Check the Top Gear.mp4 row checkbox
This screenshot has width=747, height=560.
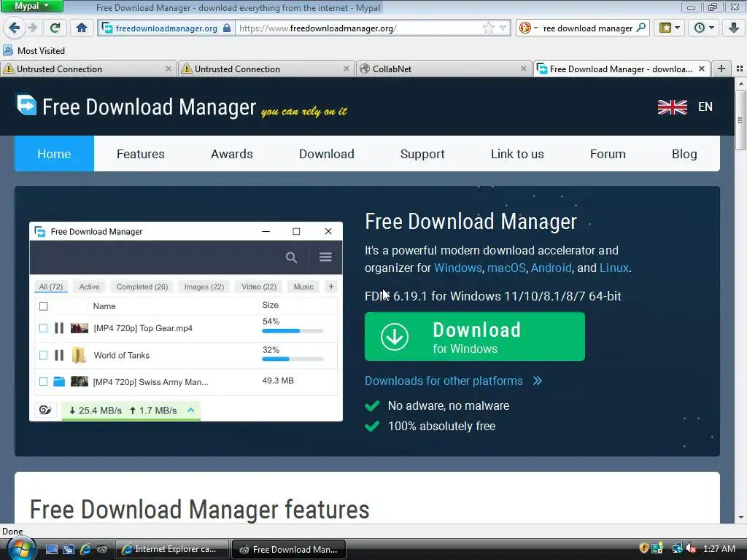pos(43,328)
